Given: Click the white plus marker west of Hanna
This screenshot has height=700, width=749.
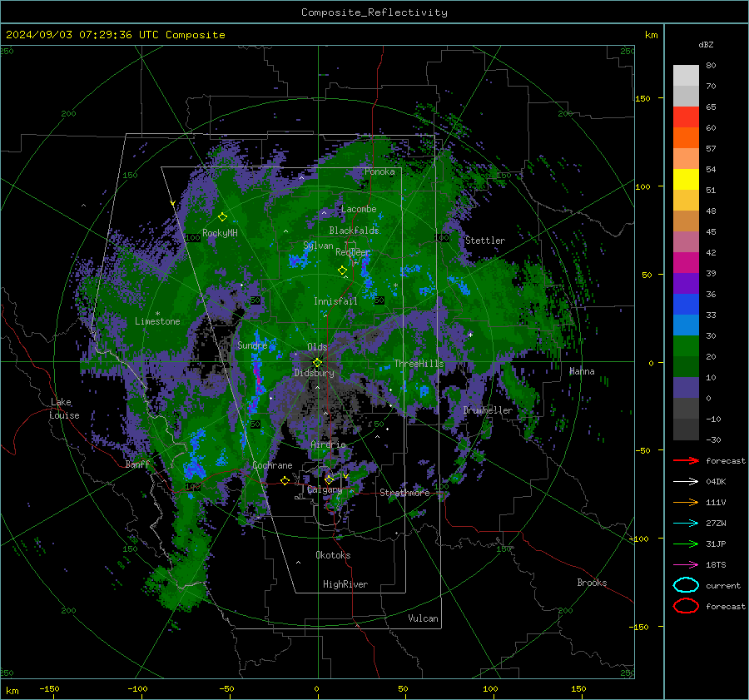Looking at the screenshot, I should point(470,335).
